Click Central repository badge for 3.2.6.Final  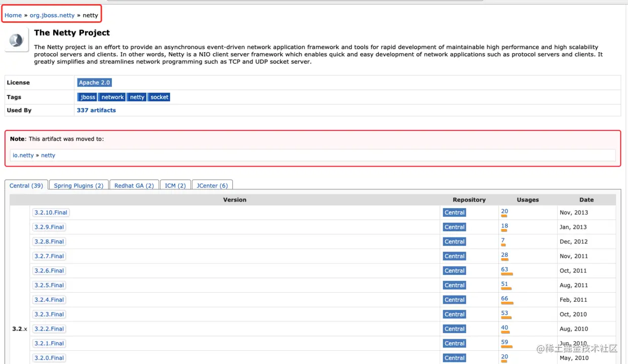point(454,271)
